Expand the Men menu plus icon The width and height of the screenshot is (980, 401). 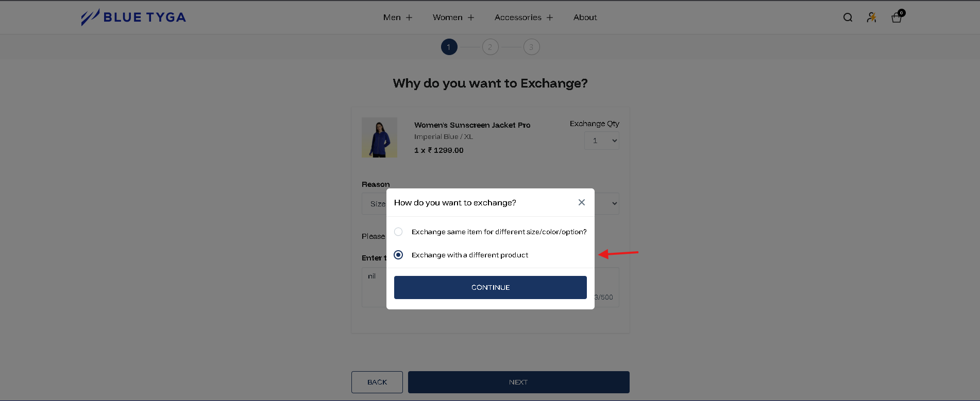(x=409, y=18)
